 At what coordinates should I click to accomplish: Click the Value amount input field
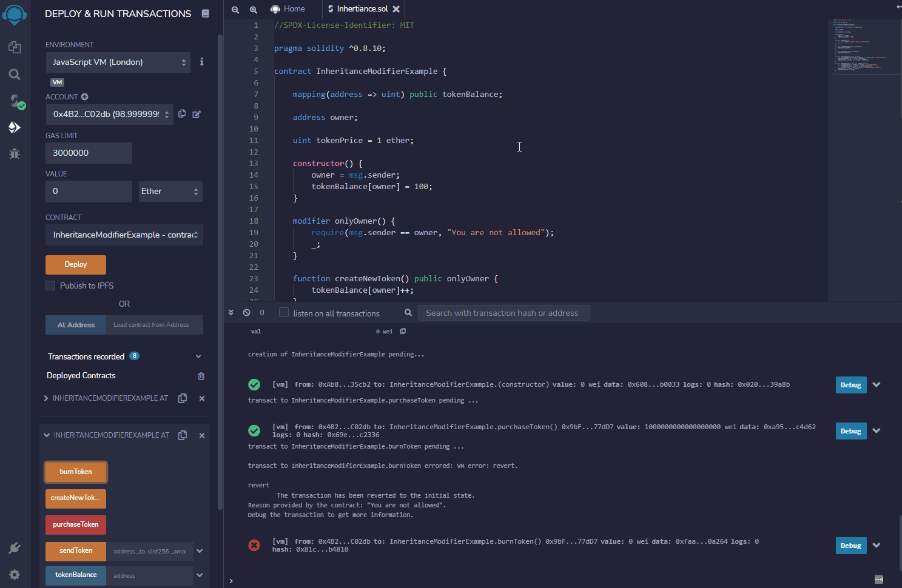(89, 191)
